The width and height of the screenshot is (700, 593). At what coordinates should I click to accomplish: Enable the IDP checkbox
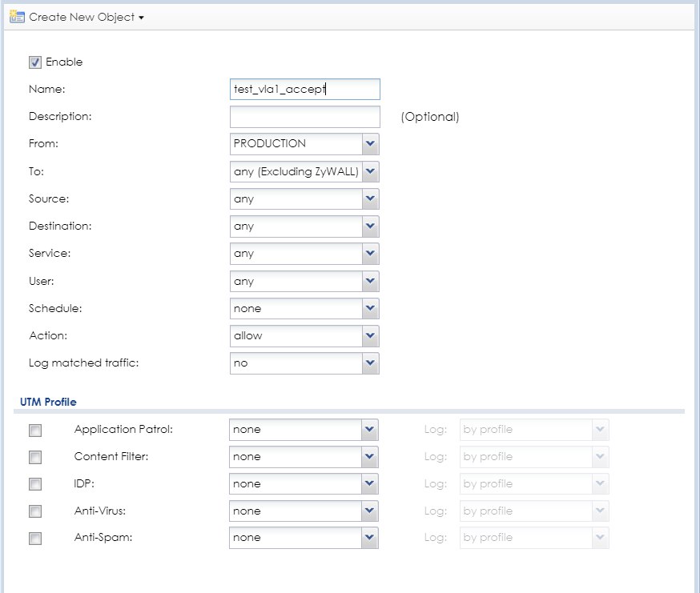pos(35,484)
